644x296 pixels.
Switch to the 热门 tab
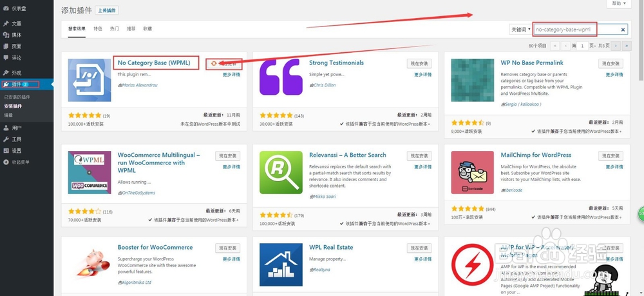tap(115, 29)
